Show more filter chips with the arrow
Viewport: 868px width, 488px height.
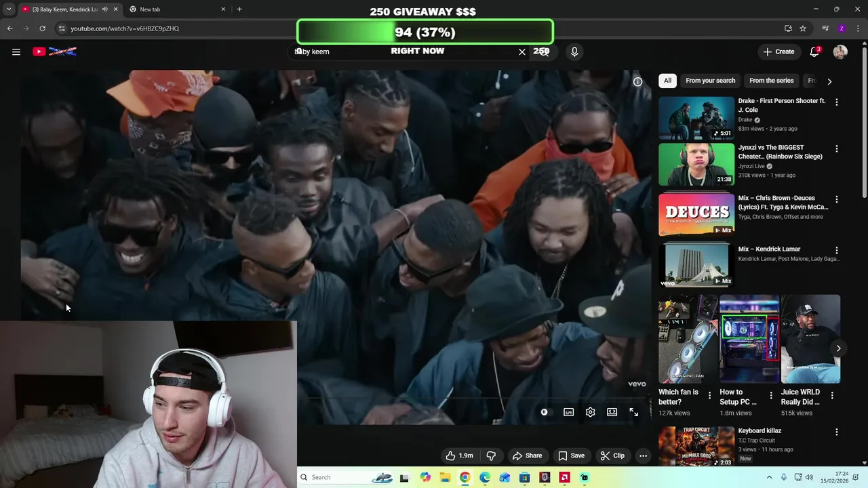click(829, 81)
